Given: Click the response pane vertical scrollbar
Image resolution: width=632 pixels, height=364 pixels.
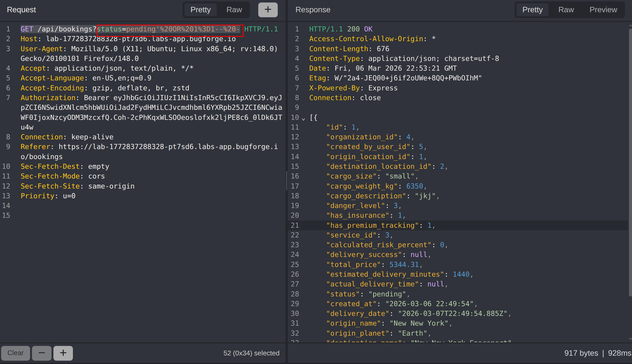Looking at the screenshot, I should pos(630,161).
